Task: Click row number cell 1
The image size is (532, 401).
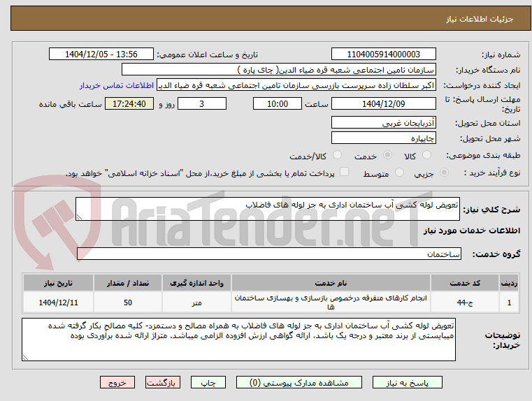Action: (x=509, y=302)
